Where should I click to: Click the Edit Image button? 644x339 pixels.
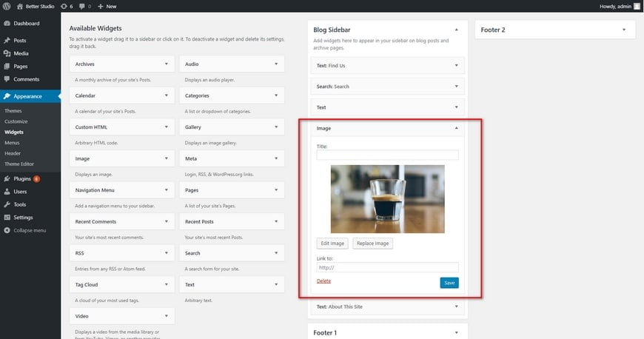coord(332,244)
